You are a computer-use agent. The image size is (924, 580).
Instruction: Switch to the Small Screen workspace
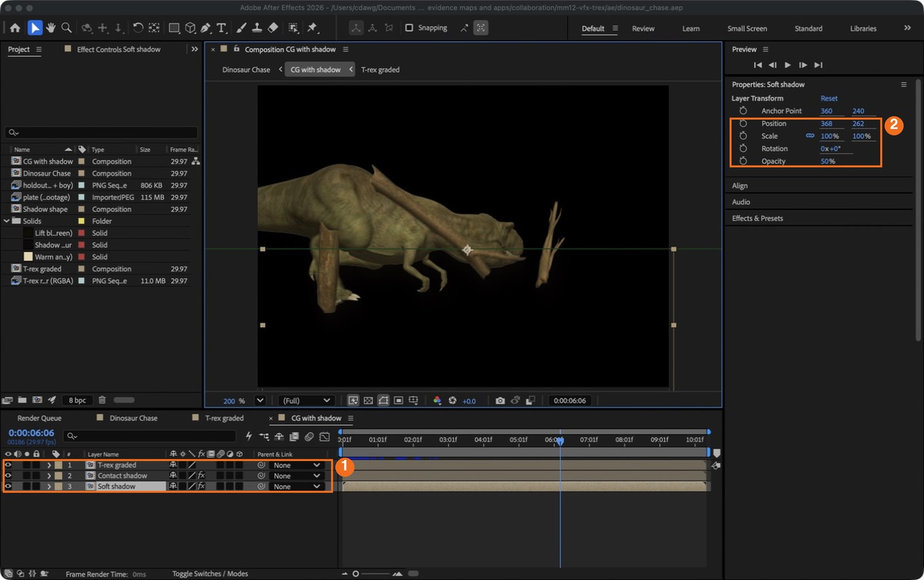(x=747, y=28)
